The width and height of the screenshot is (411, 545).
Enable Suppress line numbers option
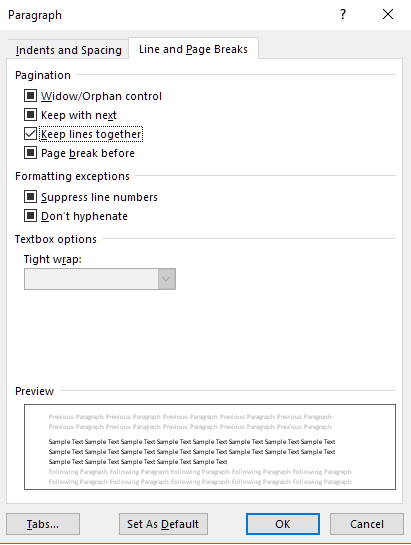[30, 197]
